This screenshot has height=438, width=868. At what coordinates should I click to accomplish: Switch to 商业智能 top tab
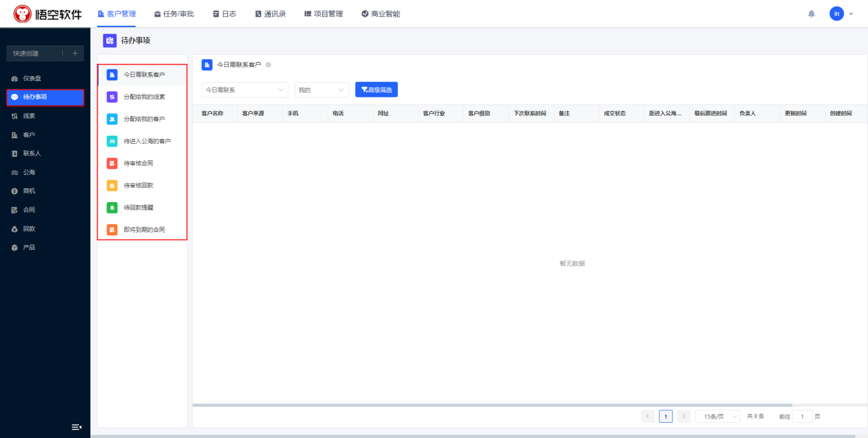click(381, 14)
